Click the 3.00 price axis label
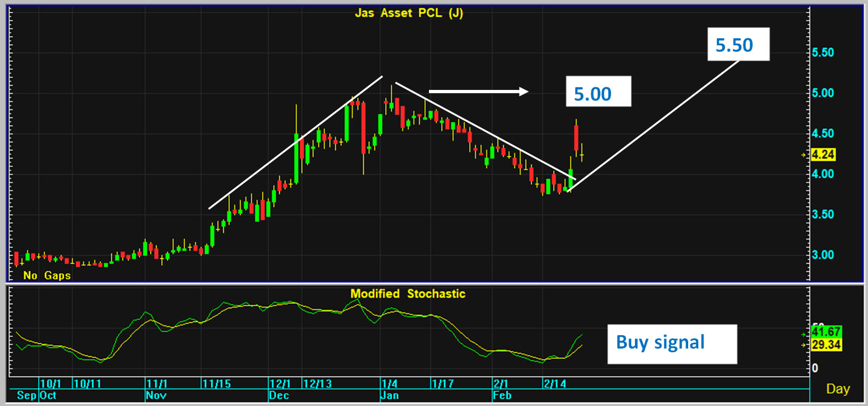 (823, 255)
